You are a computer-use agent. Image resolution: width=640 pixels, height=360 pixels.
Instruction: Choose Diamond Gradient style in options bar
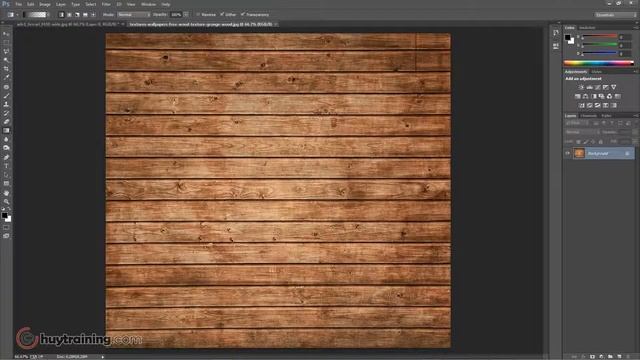93,15
